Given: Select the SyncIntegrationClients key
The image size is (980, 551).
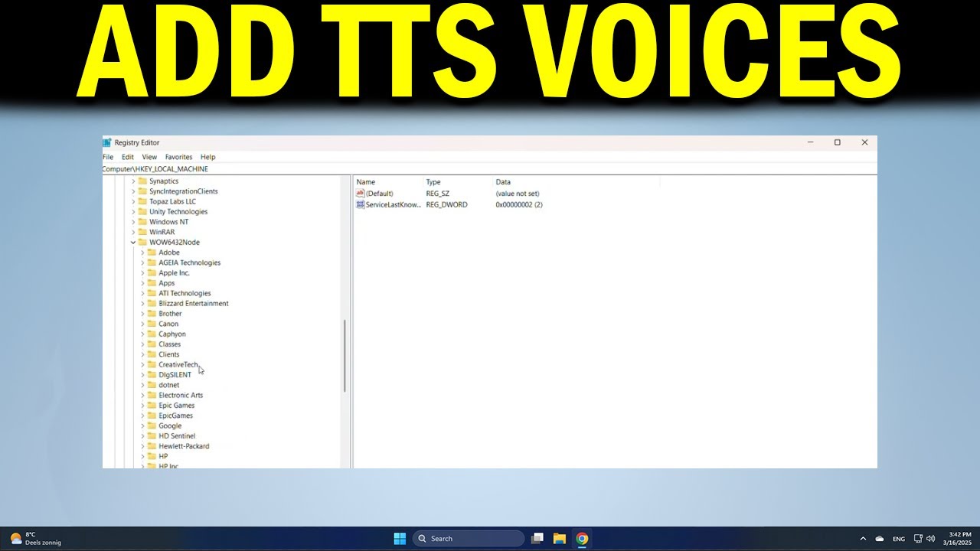Looking at the screenshot, I should pyautogui.click(x=184, y=191).
